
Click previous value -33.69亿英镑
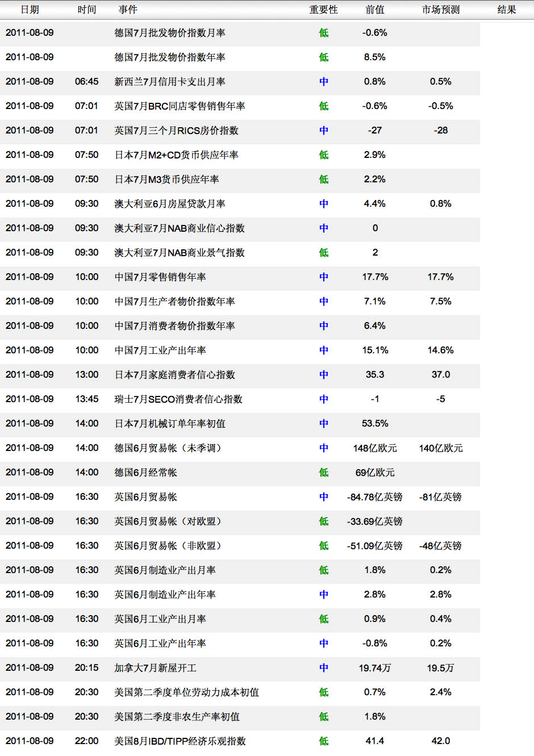coord(375,521)
